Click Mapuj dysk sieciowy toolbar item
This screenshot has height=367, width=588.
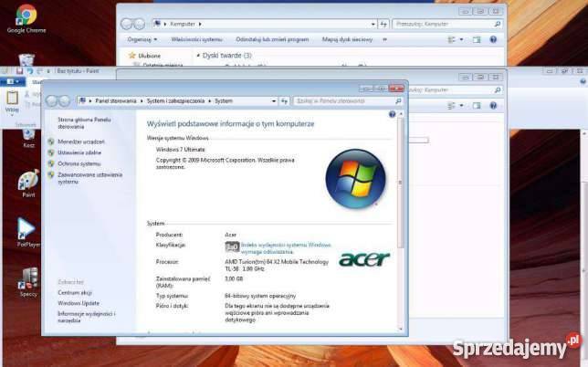(x=347, y=39)
